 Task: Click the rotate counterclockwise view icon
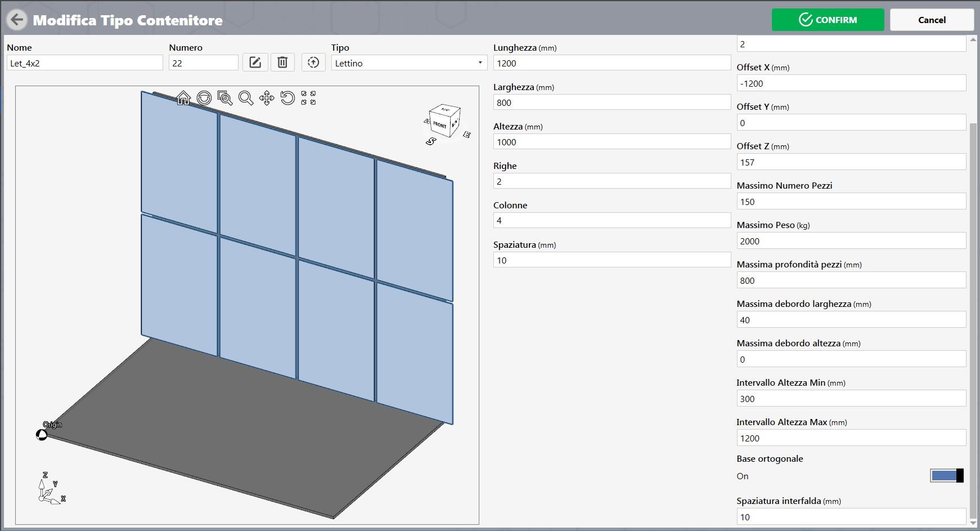point(287,98)
